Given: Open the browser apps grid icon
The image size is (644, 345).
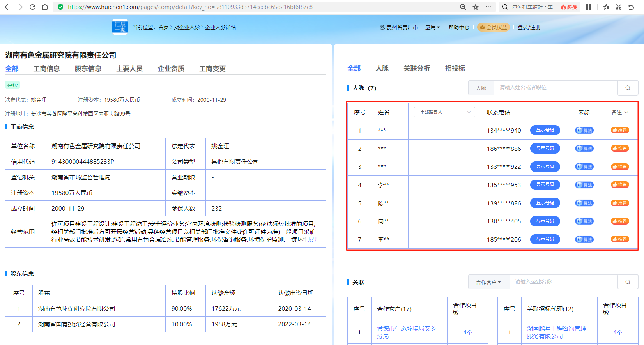Looking at the screenshot, I should pos(589,7).
